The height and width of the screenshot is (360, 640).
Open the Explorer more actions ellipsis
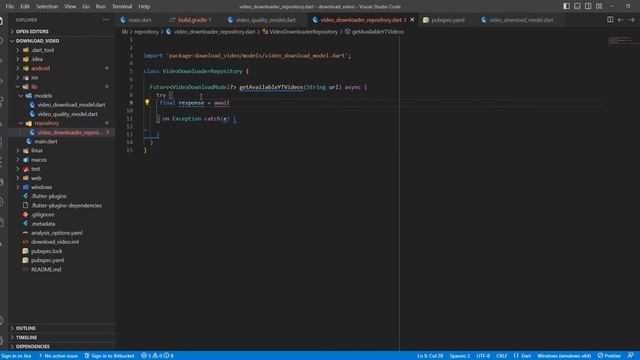[106, 20]
